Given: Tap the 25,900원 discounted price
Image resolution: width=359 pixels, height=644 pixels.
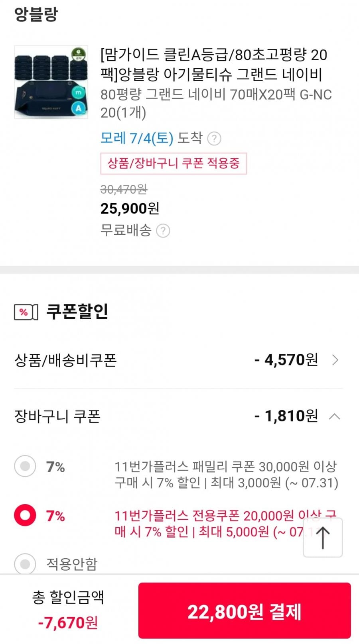Looking at the screenshot, I should tap(130, 208).
